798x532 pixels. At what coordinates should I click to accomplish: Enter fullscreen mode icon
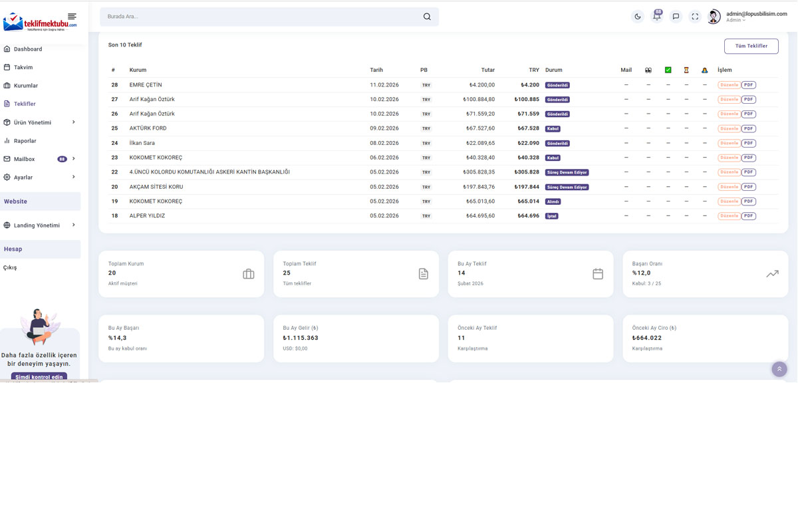pos(695,17)
